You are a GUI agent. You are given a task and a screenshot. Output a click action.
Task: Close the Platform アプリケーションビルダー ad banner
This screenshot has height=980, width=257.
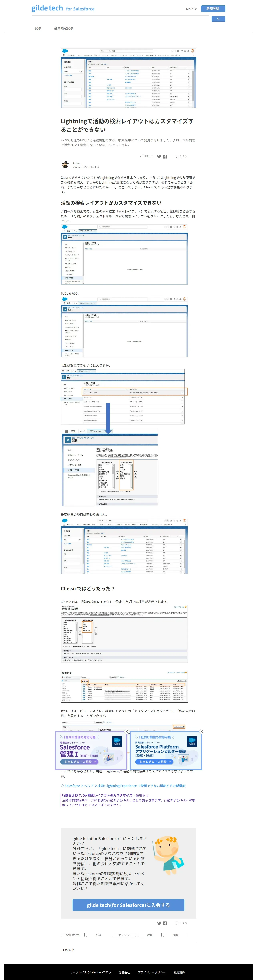tap(202, 731)
